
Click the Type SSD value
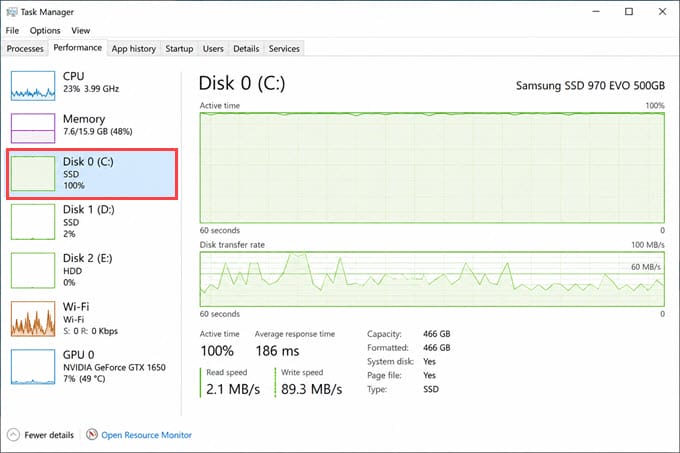(431, 389)
